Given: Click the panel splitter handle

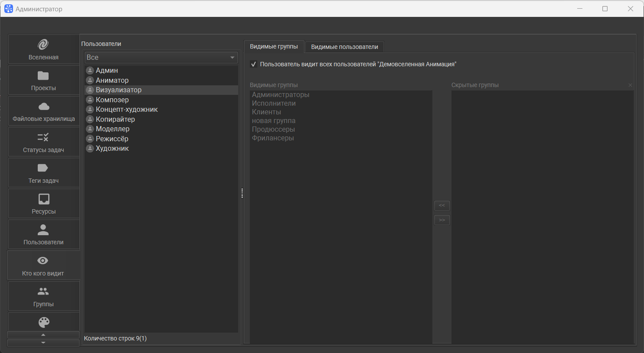Looking at the screenshot, I should 242,193.
